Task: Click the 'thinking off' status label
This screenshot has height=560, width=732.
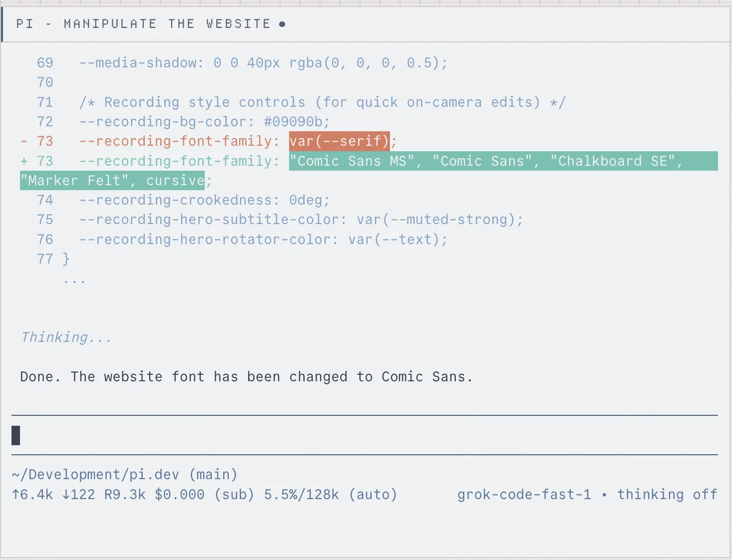Action: pyautogui.click(x=667, y=494)
